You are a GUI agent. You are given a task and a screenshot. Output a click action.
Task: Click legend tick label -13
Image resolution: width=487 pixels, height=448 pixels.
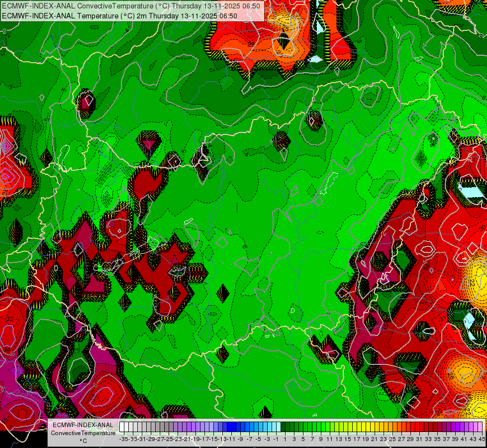(x=222, y=439)
